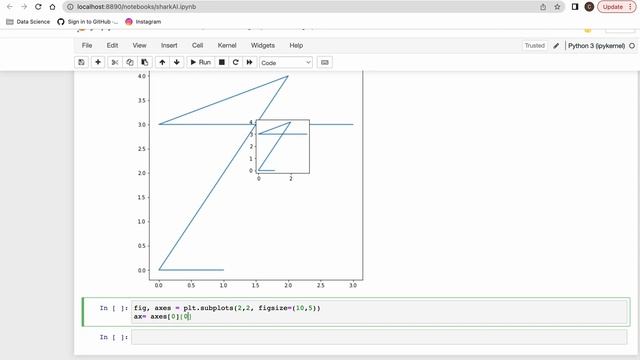Image resolution: width=640 pixels, height=360 pixels.
Task: Click the In [ ]: prompt of subplots cell
Action: click(114, 308)
